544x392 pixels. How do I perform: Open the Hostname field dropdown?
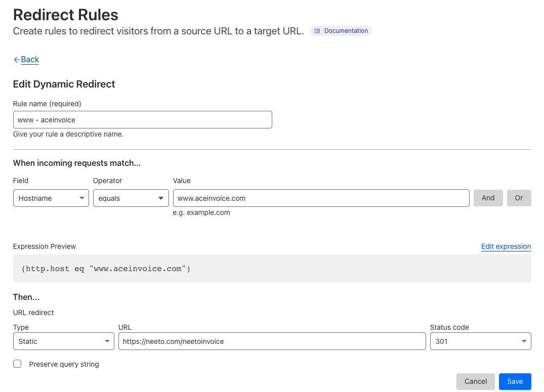click(x=51, y=198)
